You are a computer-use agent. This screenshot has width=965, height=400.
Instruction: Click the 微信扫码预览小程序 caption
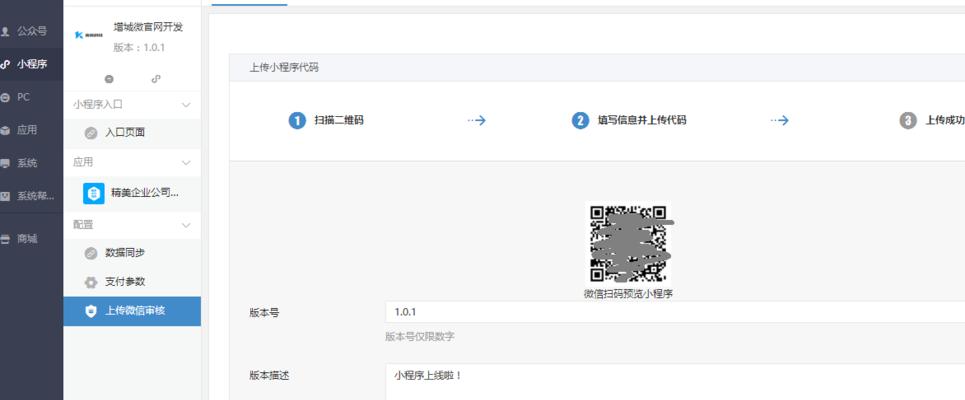click(628, 294)
